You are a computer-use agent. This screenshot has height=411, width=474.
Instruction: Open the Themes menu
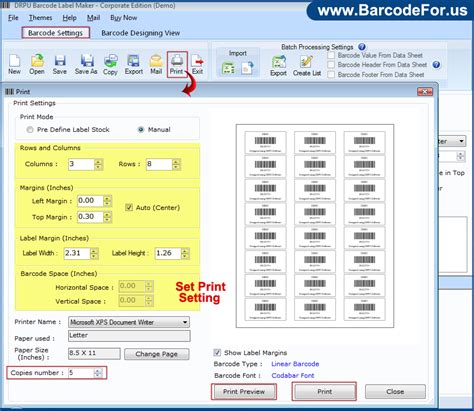[40, 18]
